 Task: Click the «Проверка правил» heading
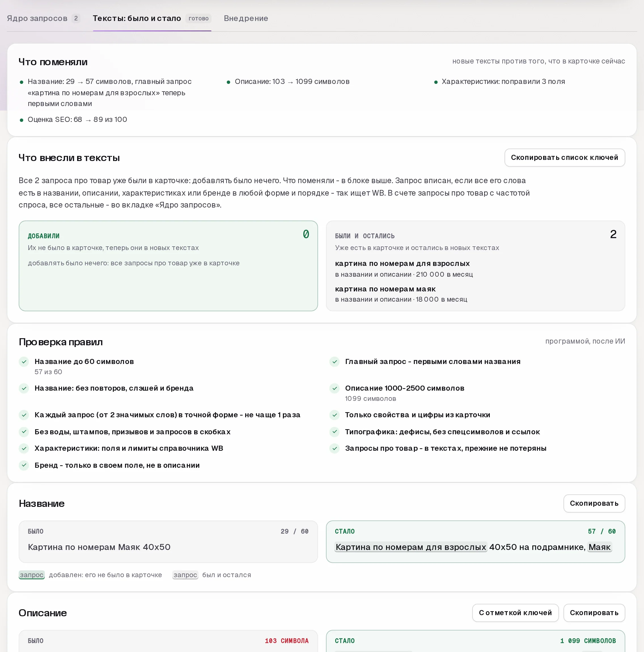click(x=61, y=342)
